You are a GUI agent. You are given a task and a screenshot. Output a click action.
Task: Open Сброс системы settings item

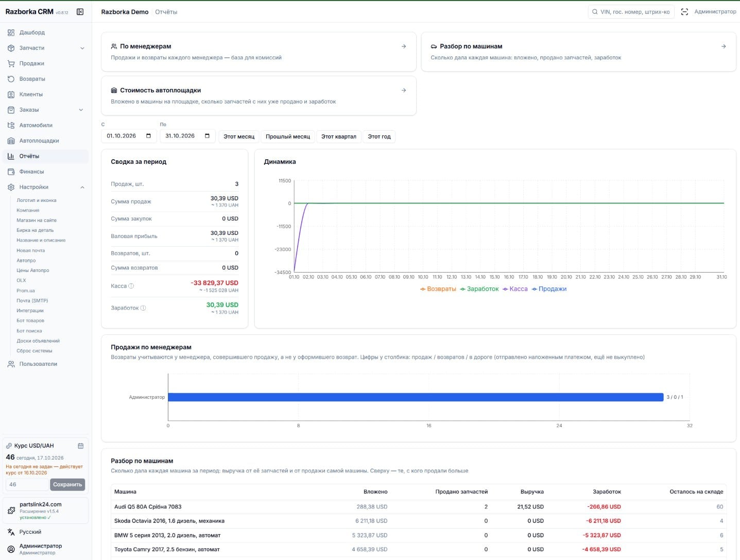pyautogui.click(x=35, y=351)
